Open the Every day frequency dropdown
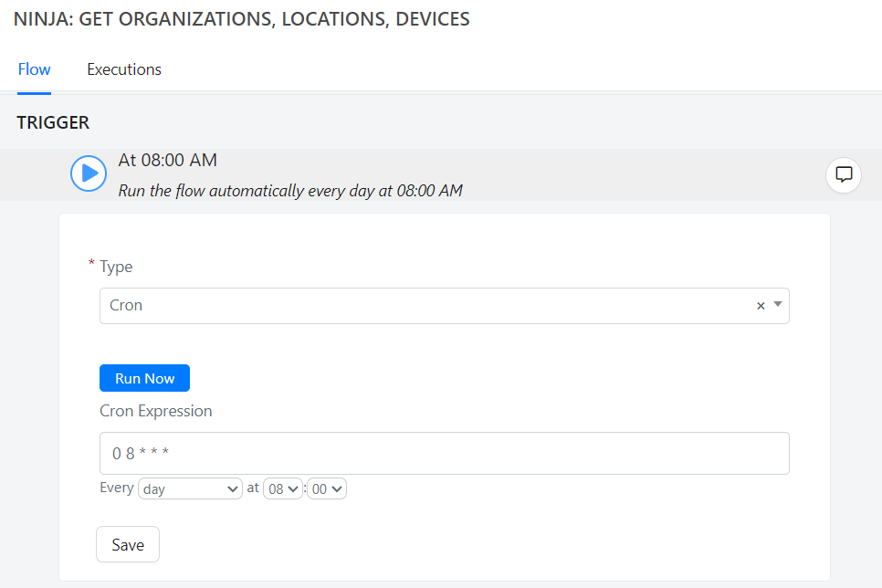This screenshot has height=588, width=882. coord(190,488)
